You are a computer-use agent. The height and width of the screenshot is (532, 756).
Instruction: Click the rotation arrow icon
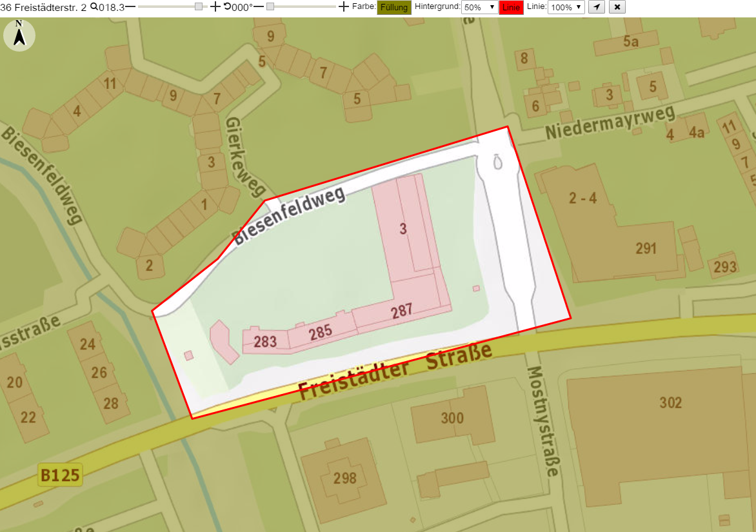point(227,6)
